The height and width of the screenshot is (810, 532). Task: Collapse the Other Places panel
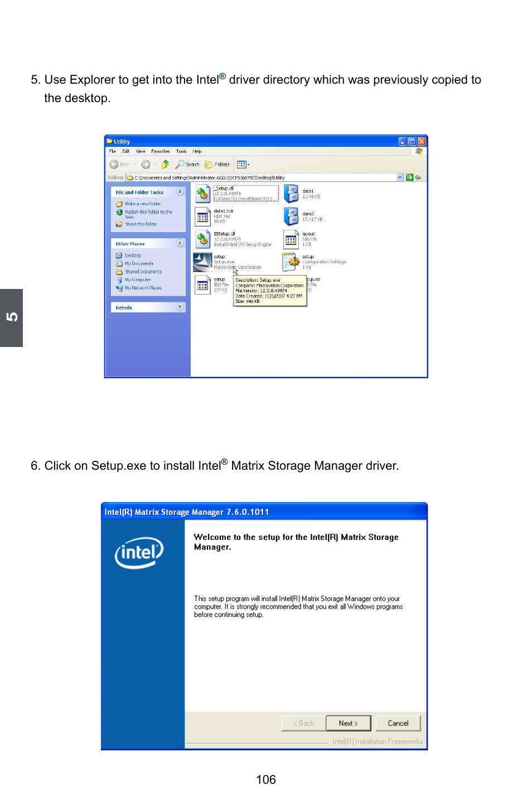click(x=180, y=243)
